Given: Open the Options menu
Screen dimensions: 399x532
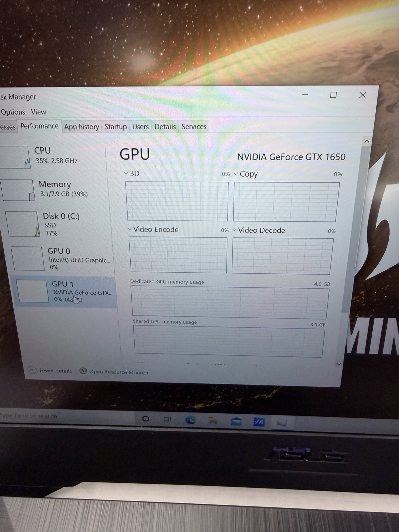Looking at the screenshot, I should [x=13, y=112].
